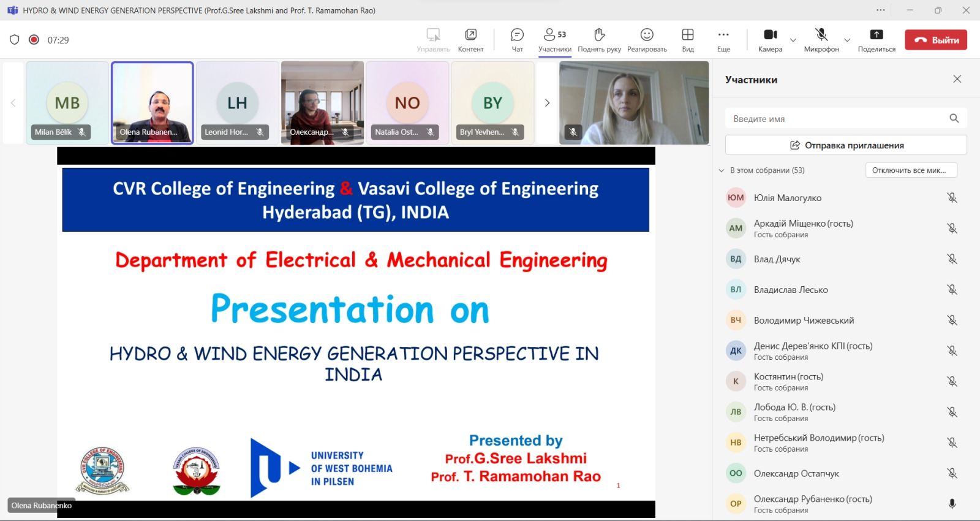The height and width of the screenshot is (521, 980).
Task: Toggle the Camera on or off
Action: 770,40
